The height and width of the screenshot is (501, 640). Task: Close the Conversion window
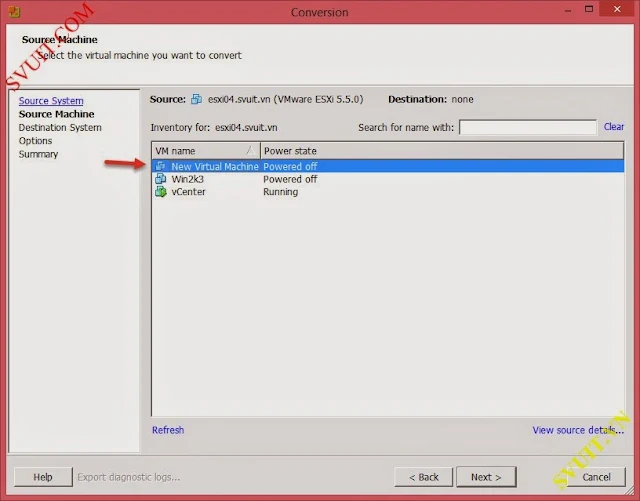point(617,9)
